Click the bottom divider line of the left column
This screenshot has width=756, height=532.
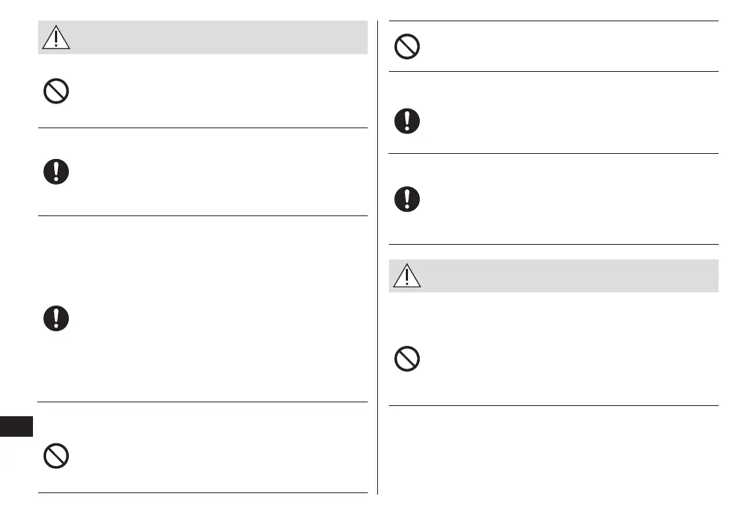pyautogui.click(x=202, y=492)
